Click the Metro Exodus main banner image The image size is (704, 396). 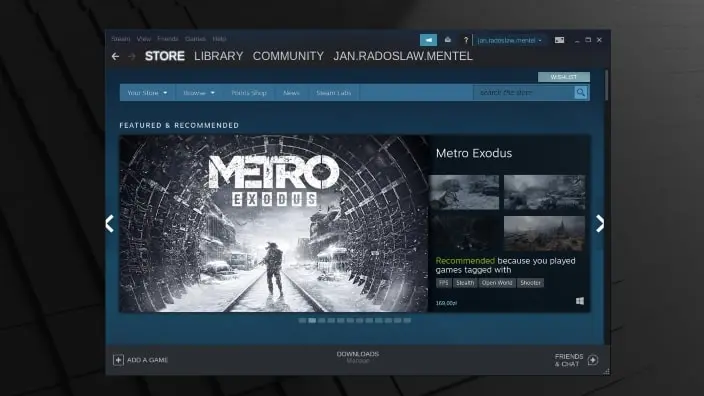pyautogui.click(x=274, y=223)
